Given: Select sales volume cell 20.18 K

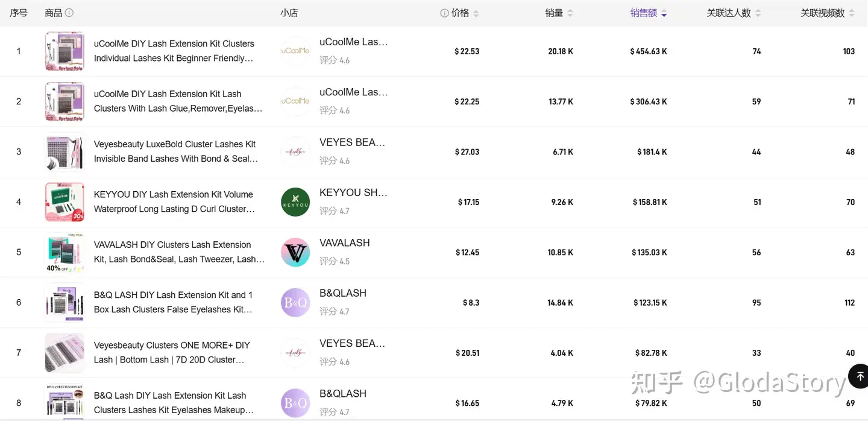Looking at the screenshot, I should point(561,51).
